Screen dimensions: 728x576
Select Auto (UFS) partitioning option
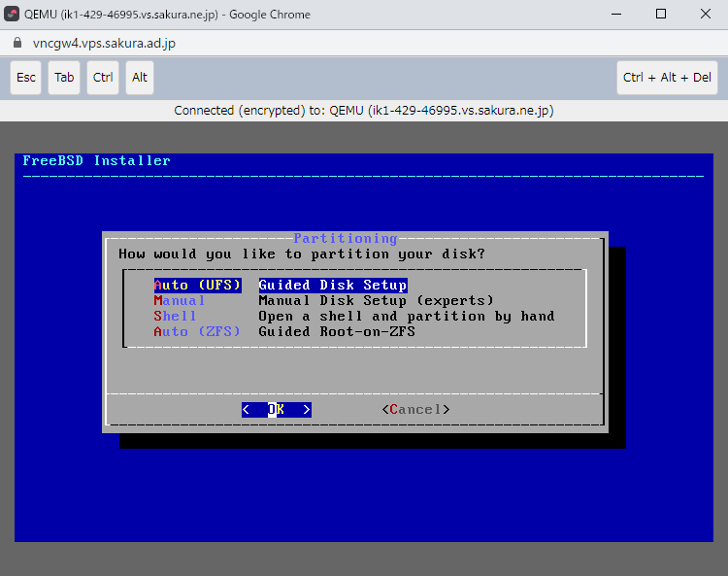coord(197,286)
